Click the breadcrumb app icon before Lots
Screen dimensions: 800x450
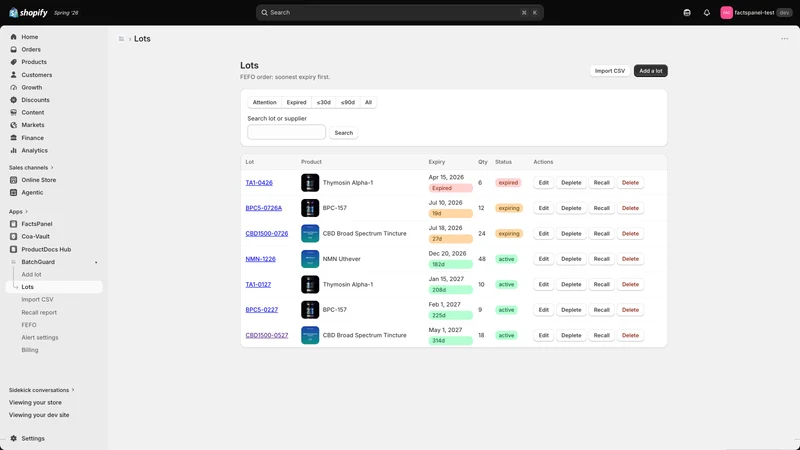[x=121, y=39]
